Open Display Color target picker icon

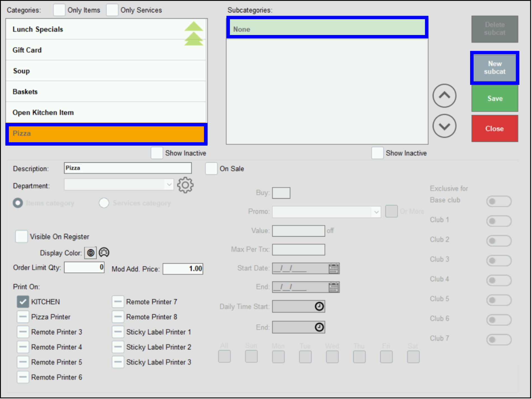91,253
